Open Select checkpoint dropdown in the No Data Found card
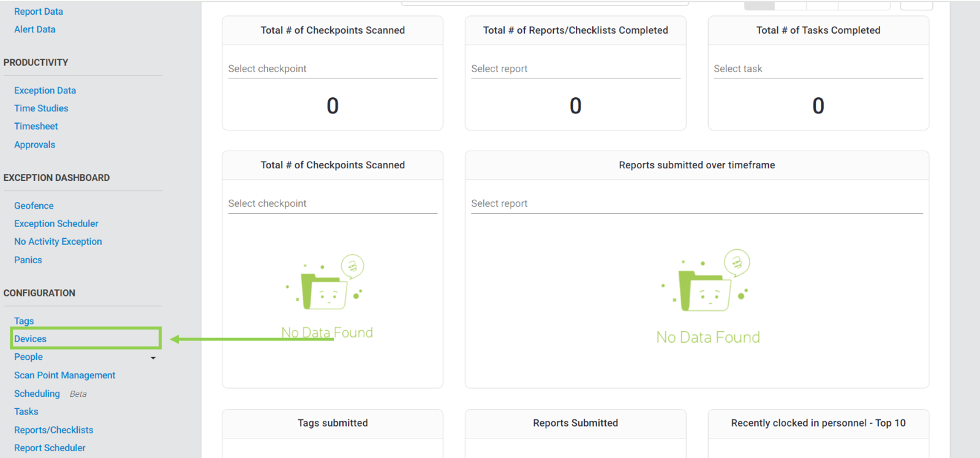Screen dimensions: 980x458 (332, 204)
